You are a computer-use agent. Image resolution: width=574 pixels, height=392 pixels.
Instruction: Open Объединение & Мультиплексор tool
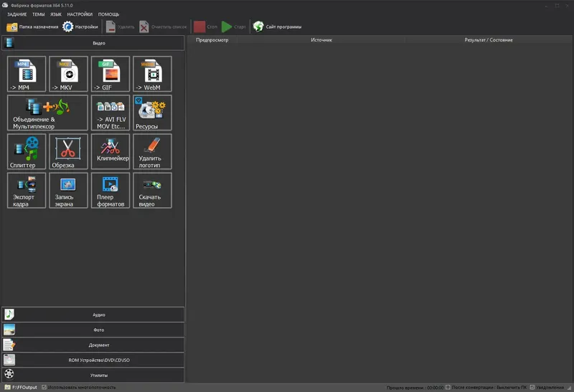47,113
